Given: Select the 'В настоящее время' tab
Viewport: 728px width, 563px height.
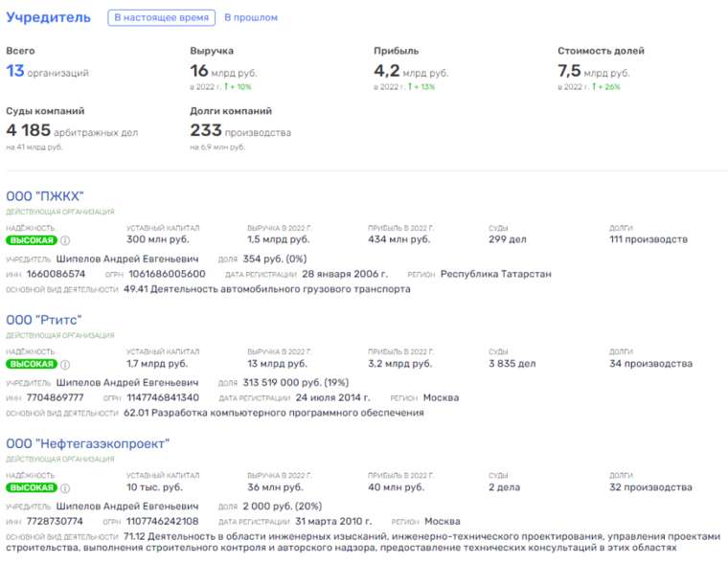Looking at the screenshot, I should click(x=162, y=17).
